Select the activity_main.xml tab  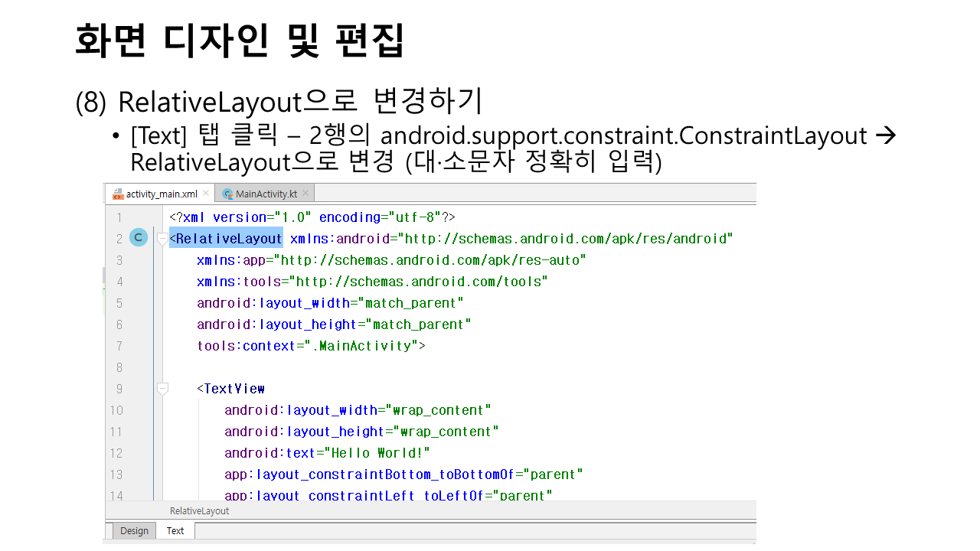tap(162, 194)
